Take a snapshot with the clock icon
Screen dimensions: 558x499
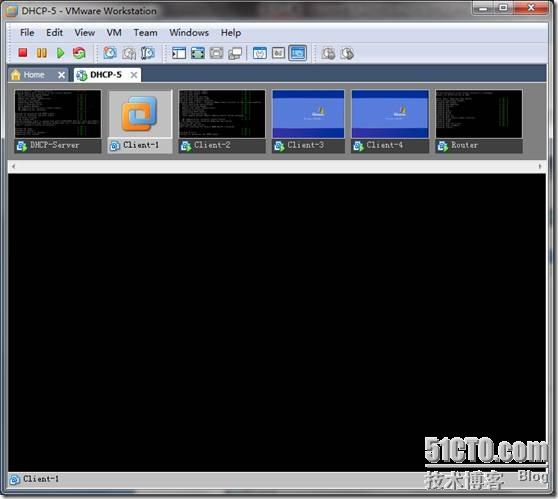pos(110,53)
